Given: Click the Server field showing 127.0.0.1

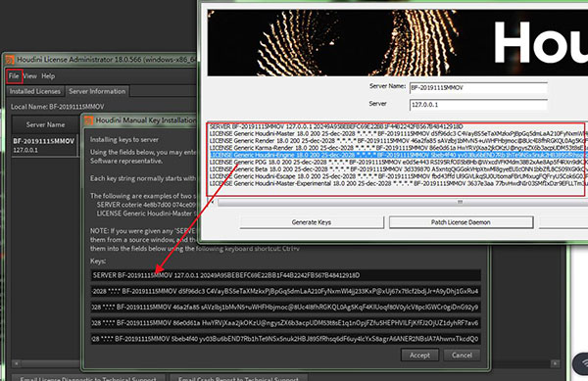Looking at the screenshot, I should [478, 105].
